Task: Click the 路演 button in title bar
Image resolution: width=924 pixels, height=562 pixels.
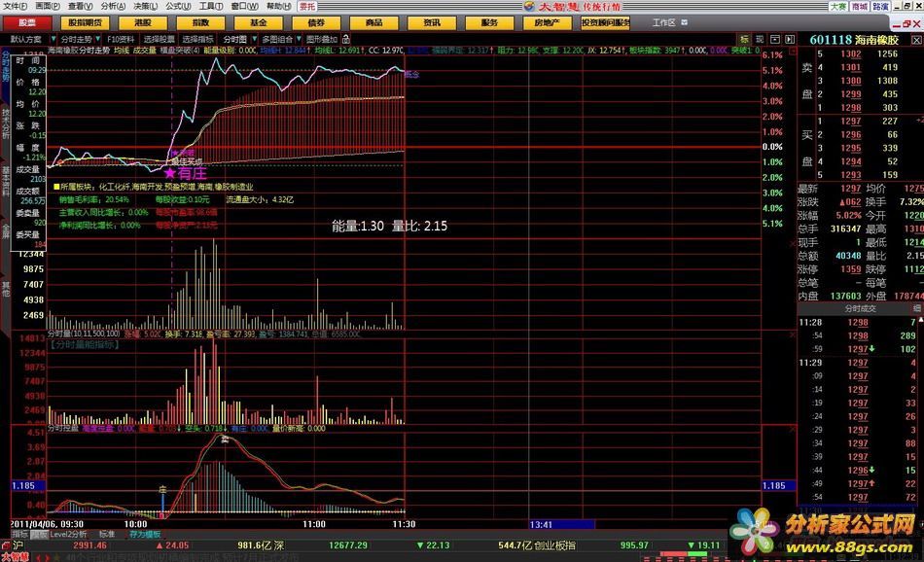Action: (880, 6)
